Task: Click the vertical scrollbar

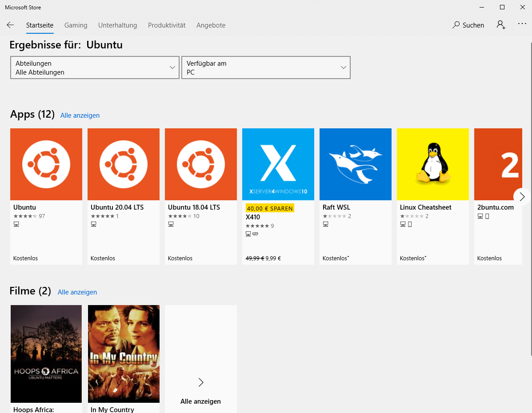Action: coord(531,199)
